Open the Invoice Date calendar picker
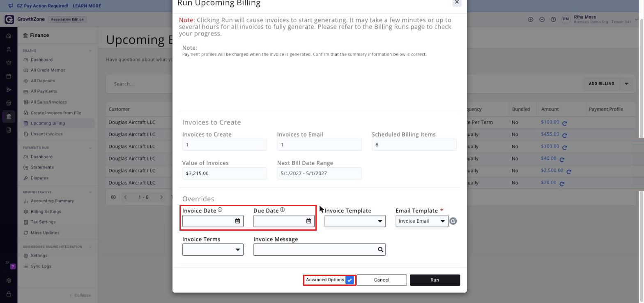 point(237,221)
